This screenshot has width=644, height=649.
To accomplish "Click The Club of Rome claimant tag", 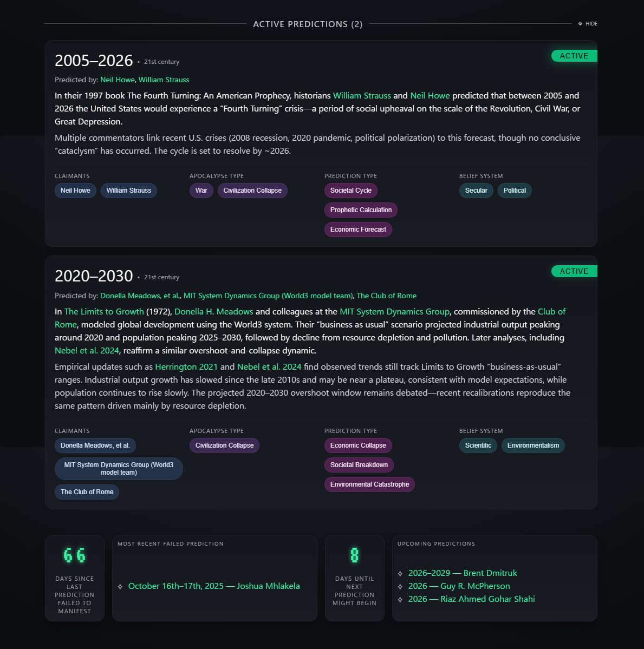I will pos(87,492).
